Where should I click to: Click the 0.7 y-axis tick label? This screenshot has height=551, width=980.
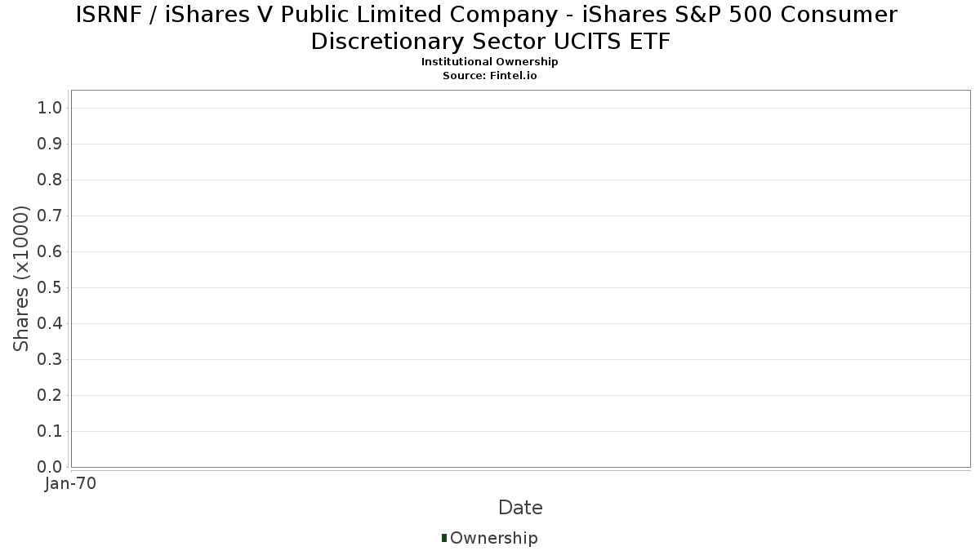click(51, 216)
